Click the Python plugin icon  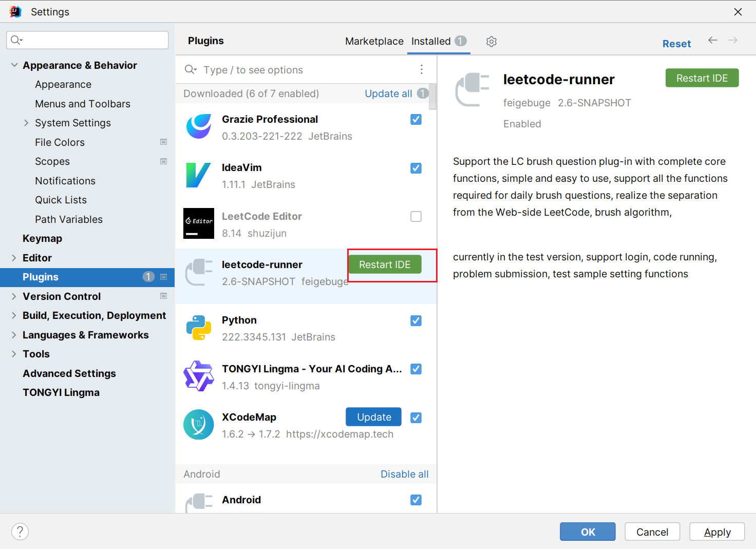[x=199, y=328]
